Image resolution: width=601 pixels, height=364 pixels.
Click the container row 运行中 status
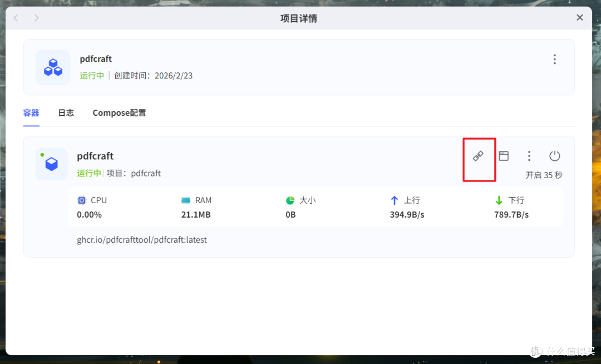[89, 173]
